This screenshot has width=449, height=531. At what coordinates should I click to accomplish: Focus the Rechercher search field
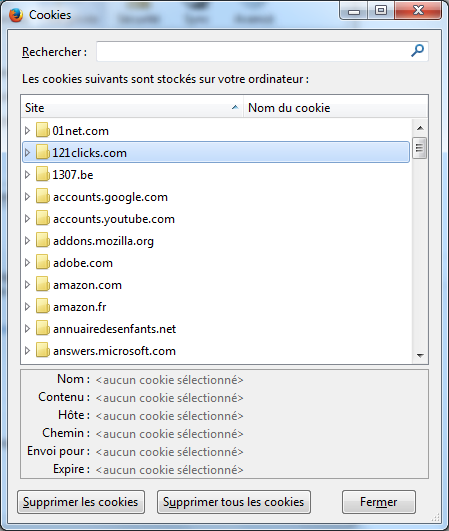point(262,51)
